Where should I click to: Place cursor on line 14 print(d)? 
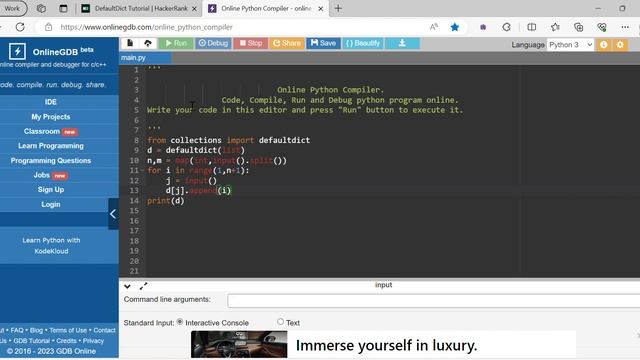click(x=166, y=201)
